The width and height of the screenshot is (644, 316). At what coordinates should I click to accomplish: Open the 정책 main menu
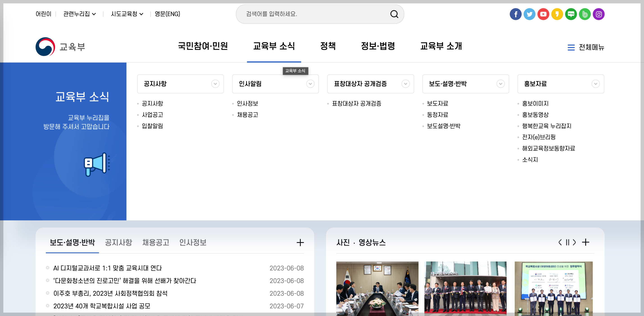pyautogui.click(x=328, y=46)
